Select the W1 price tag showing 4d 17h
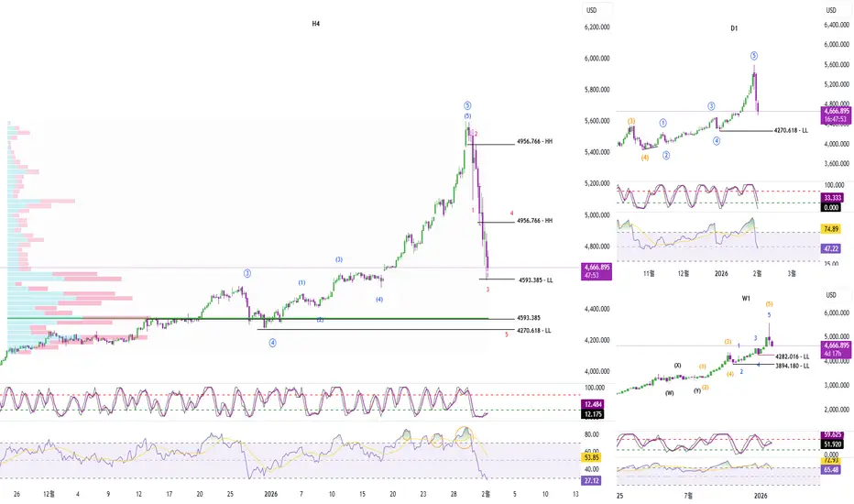The image size is (854, 504). point(836,349)
